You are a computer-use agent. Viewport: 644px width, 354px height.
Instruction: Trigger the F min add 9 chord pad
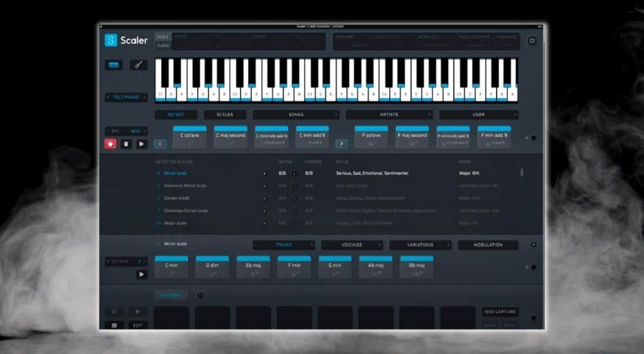pyautogui.click(x=494, y=137)
